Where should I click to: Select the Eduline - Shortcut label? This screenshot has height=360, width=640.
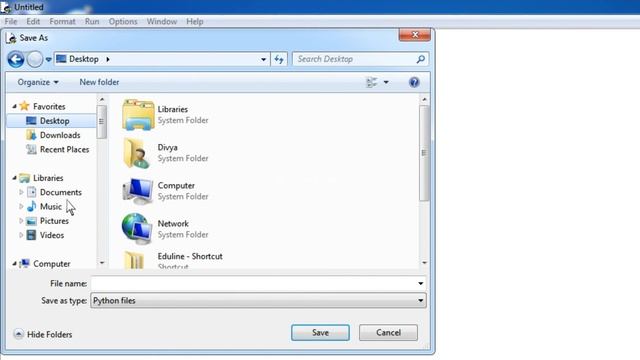pyautogui.click(x=190, y=256)
